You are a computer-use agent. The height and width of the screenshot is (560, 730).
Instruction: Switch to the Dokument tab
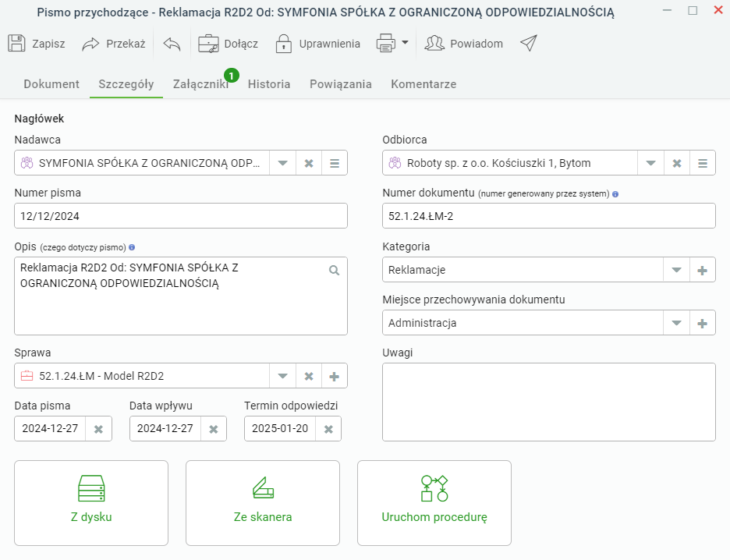click(x=51, y=84)
